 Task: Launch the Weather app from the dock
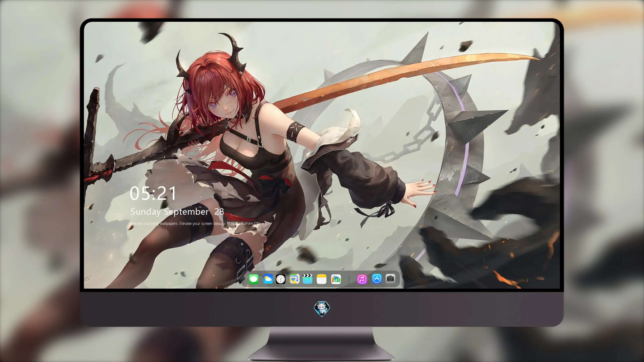pos(268,279)
